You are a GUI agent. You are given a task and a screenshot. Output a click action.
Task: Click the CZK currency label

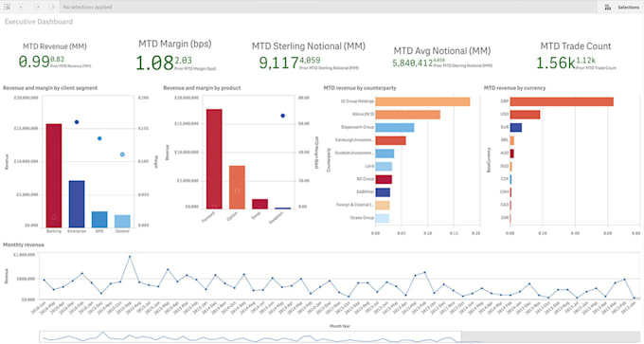[505, 179]
